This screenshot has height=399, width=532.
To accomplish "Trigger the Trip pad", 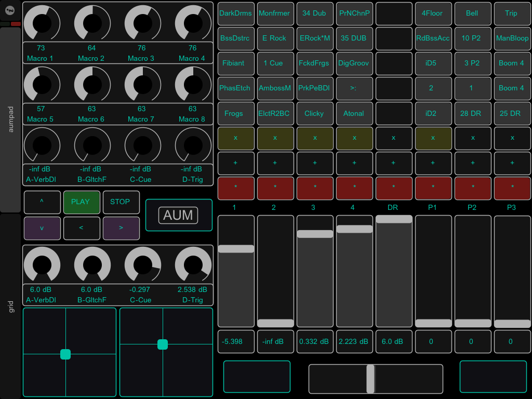I will (512, 14).
